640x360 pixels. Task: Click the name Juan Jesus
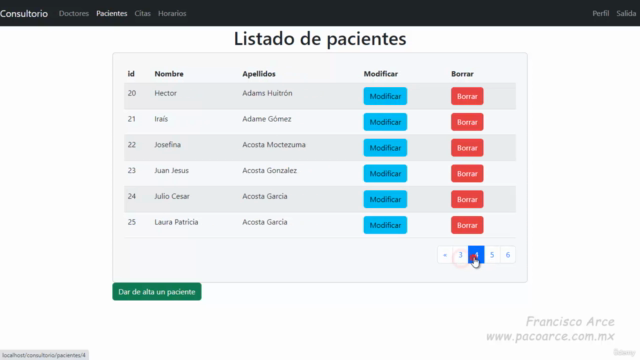[171, 170]
